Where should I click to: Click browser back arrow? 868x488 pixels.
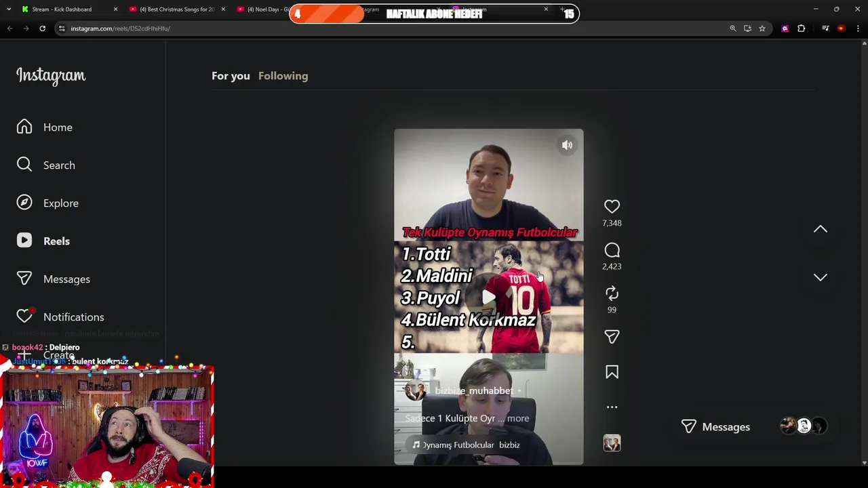coord(9,28)
